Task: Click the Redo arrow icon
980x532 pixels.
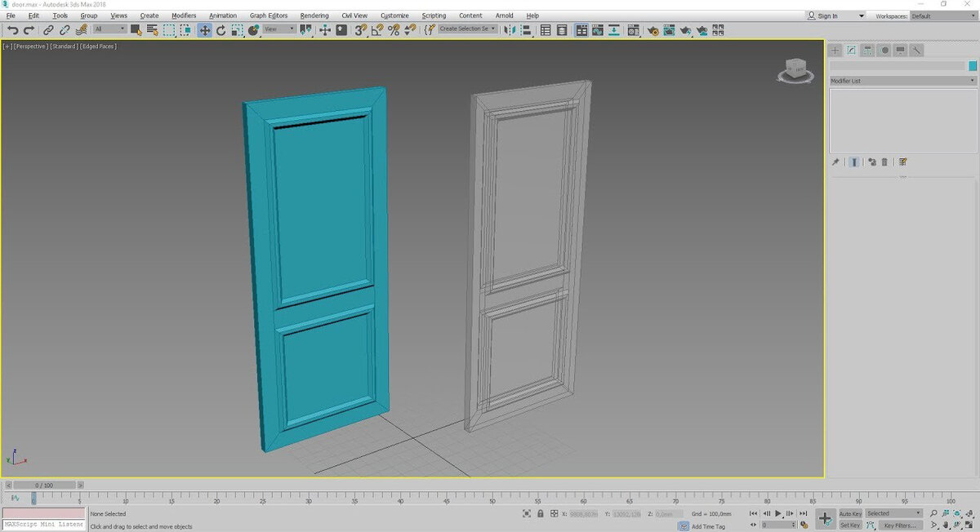Action: point(29,29)
